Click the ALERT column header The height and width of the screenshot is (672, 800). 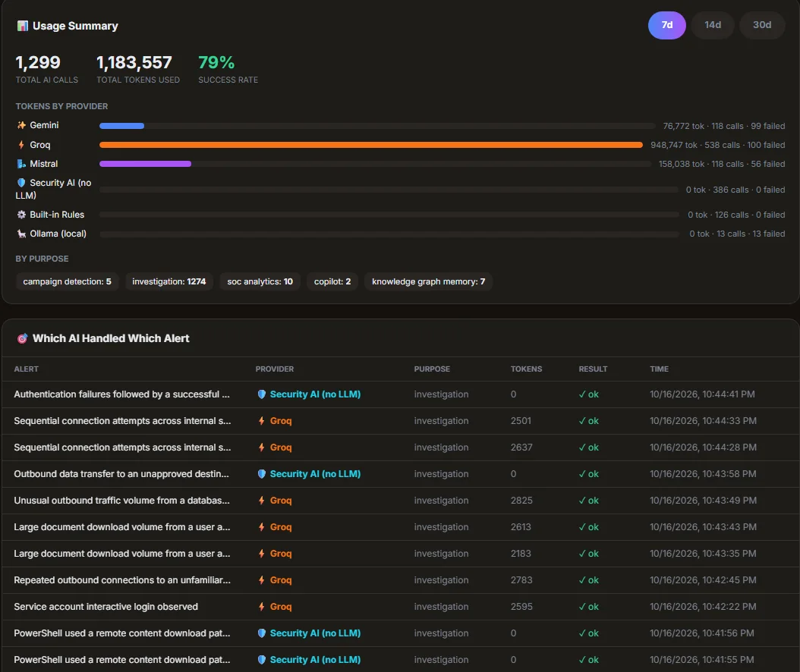[26, 369]
